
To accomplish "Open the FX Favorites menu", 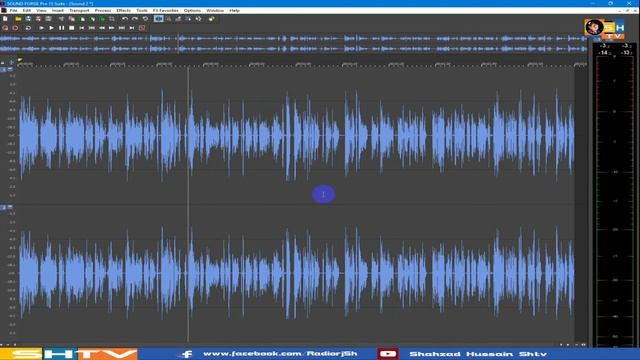I will coord(165,11).
